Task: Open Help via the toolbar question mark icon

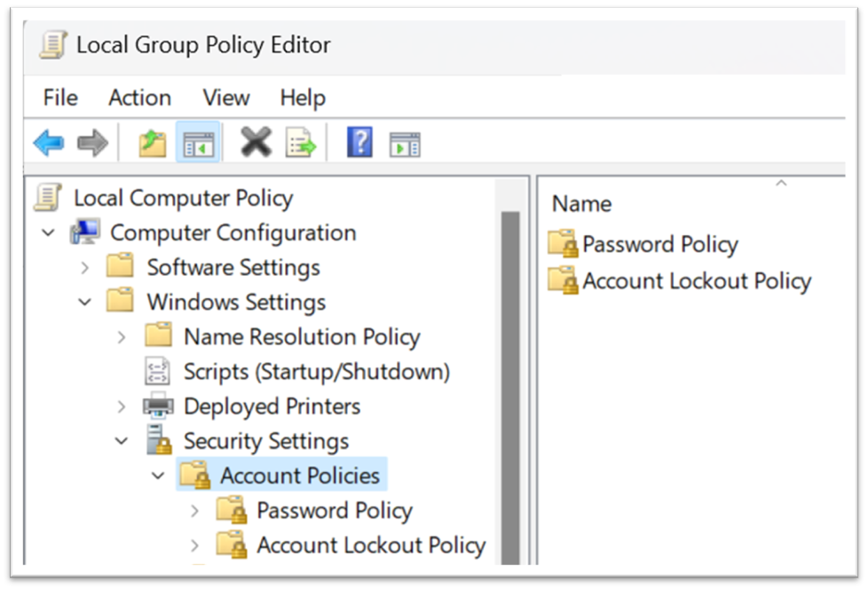Action: 359,142
